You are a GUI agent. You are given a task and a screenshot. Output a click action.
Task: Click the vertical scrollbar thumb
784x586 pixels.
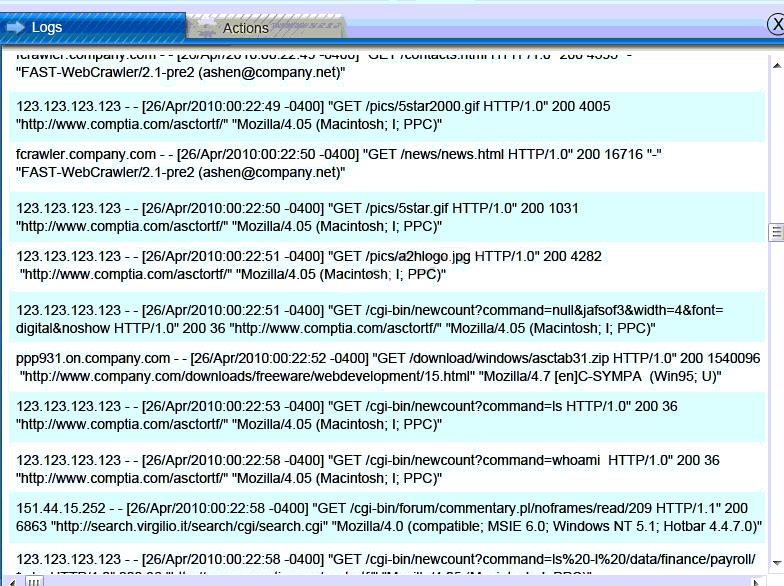tap(776, 232)
